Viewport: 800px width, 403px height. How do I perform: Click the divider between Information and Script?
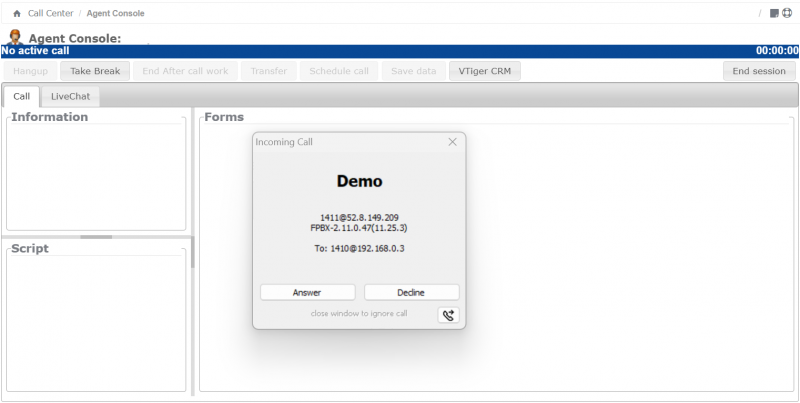[96, 237]
